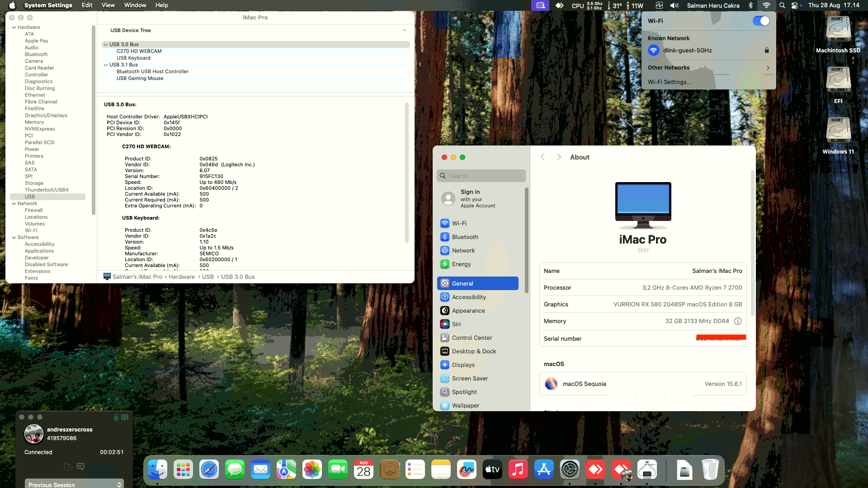Open the Previous Session dropdown
Screen dimensions: 868x488
tap(74, 484)
